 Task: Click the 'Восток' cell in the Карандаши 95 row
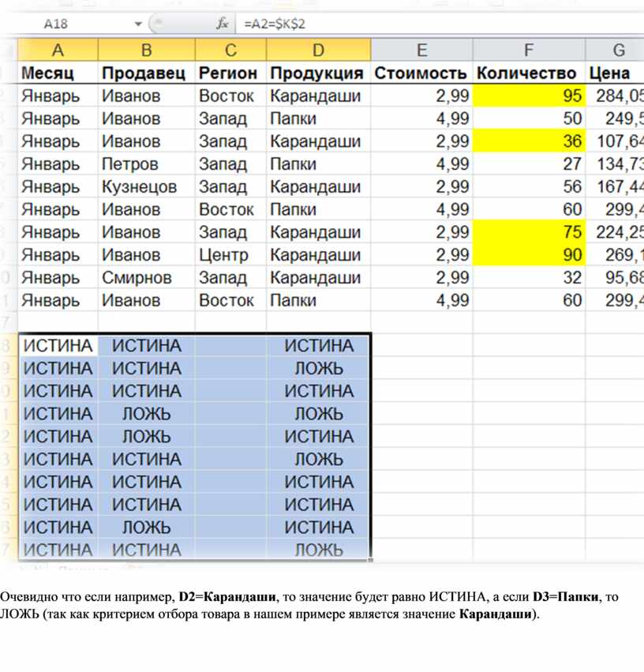(x=230, y=95)
